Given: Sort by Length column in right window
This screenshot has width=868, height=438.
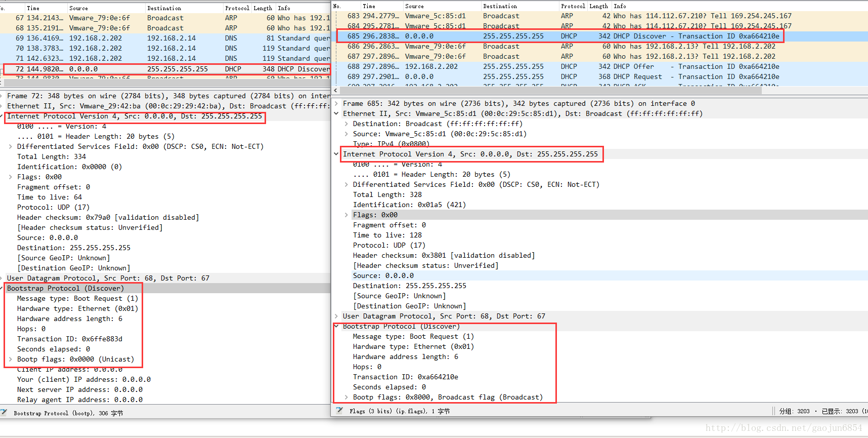Looking at the screenshot, I should (x=599, y=6).
